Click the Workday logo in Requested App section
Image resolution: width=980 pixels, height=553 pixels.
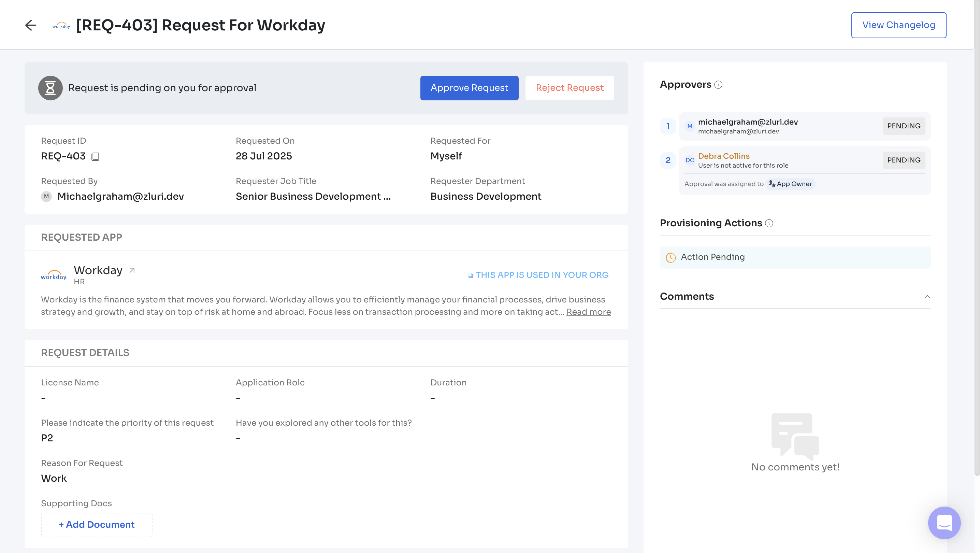point(54,275)
